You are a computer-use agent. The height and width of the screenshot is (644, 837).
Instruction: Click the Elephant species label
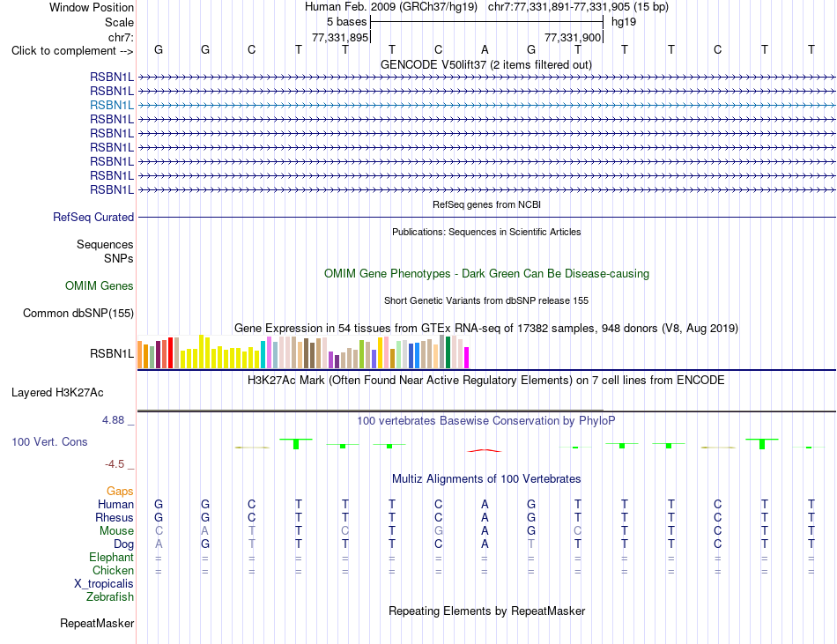click(112, 558)
